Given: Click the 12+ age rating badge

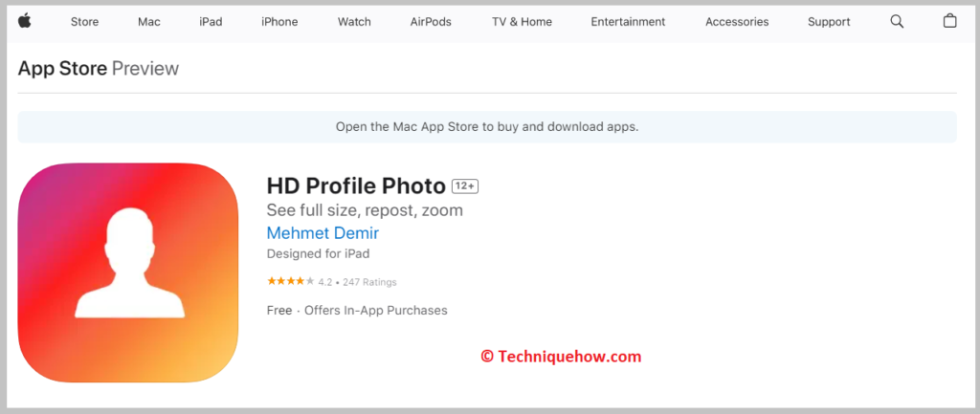Looking at the screenshot, I should click(465, 186).
